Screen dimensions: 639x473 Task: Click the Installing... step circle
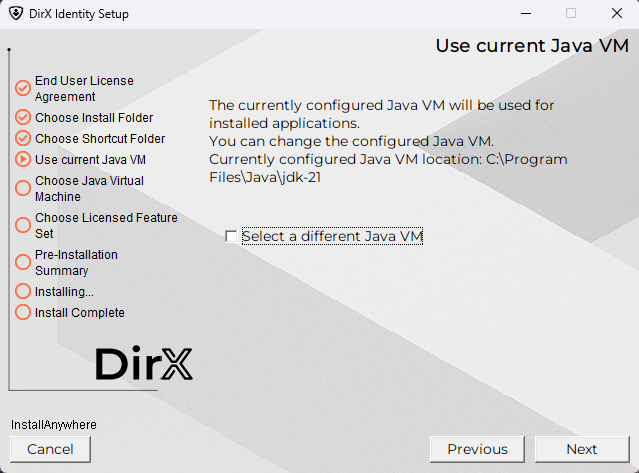[23, 291]
